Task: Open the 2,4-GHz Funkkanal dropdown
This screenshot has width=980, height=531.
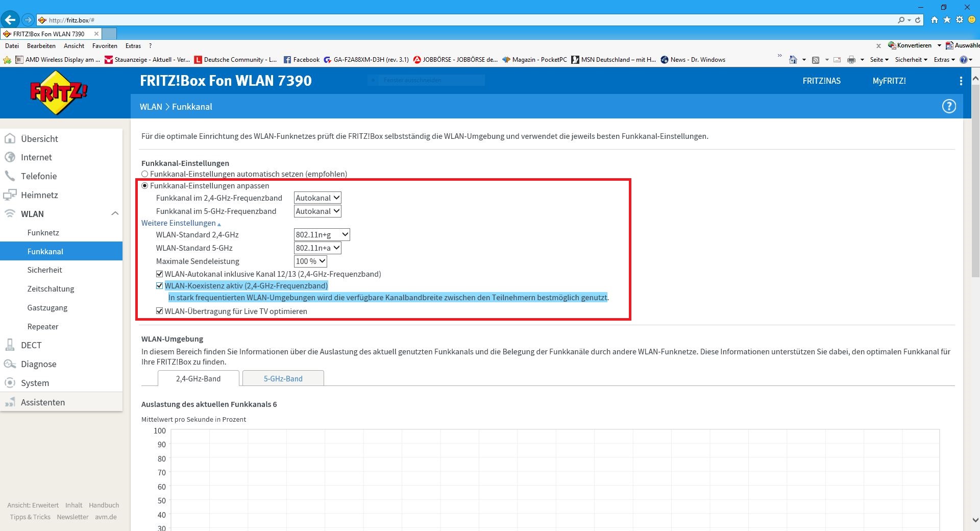Action: (x=317, y=198)
